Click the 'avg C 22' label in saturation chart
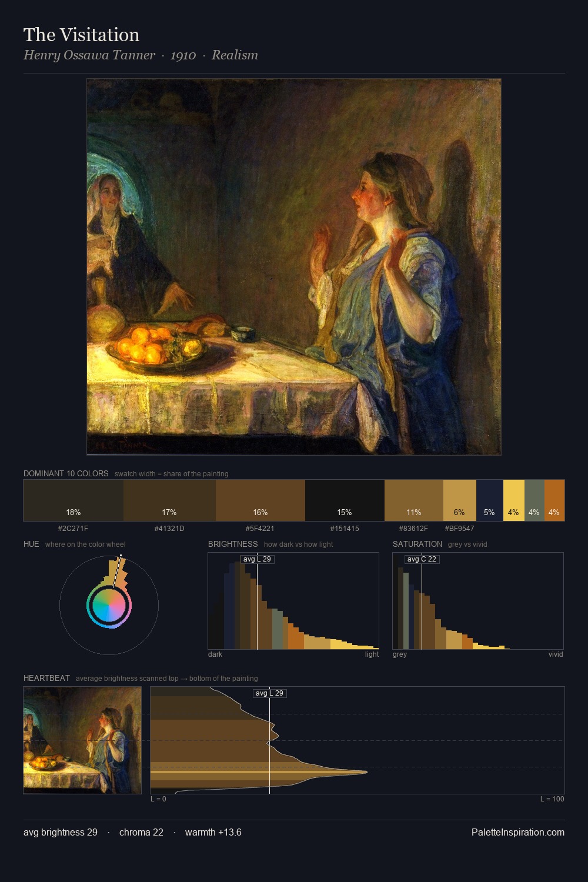The width and height of the screenshot is (588, 882). coord(422,559)
